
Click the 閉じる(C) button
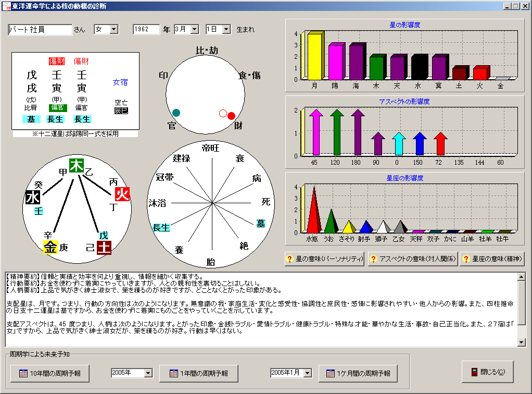click(488, 372)
